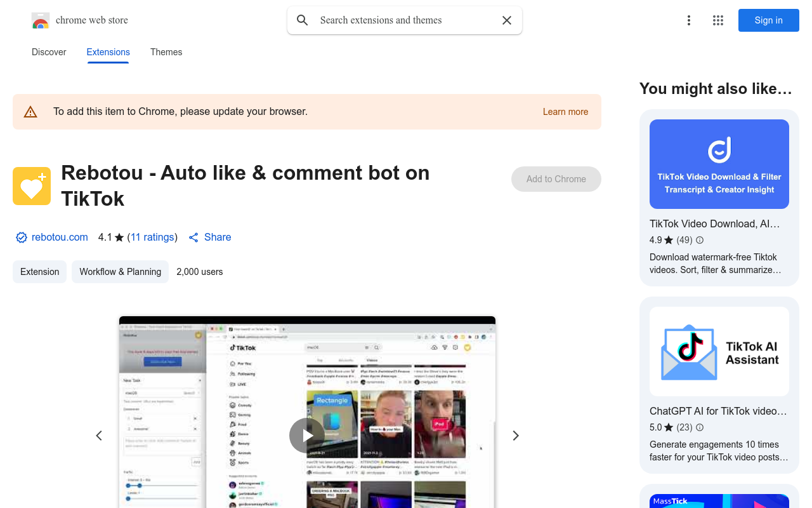Screen dimensions: 812x508
Task: Click the 4.1 star rating
Action: click(x=111, y=237)
